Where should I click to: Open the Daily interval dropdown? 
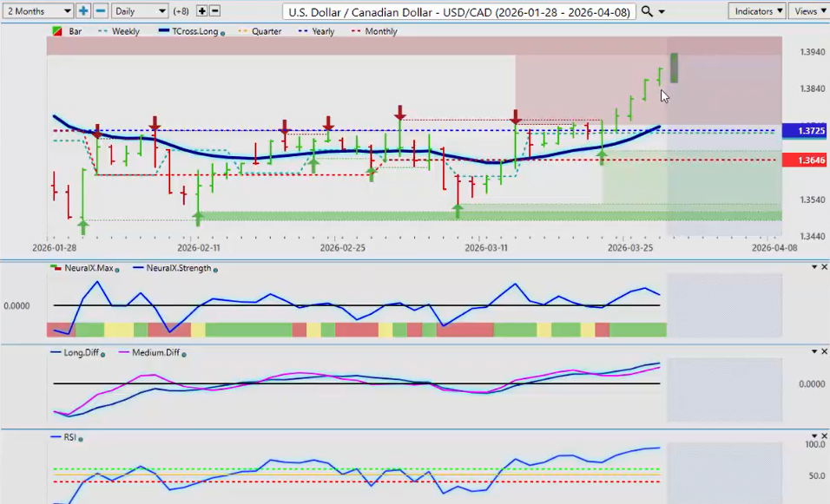[x=139, y=11]
